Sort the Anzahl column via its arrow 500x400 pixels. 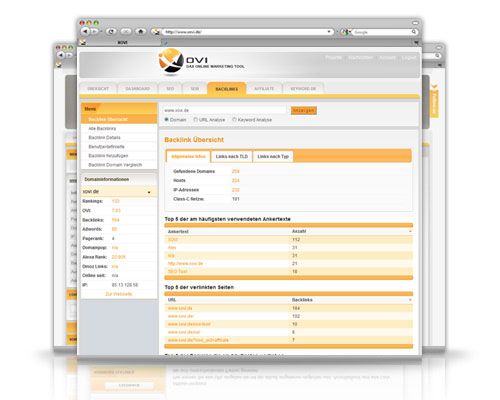410,231
